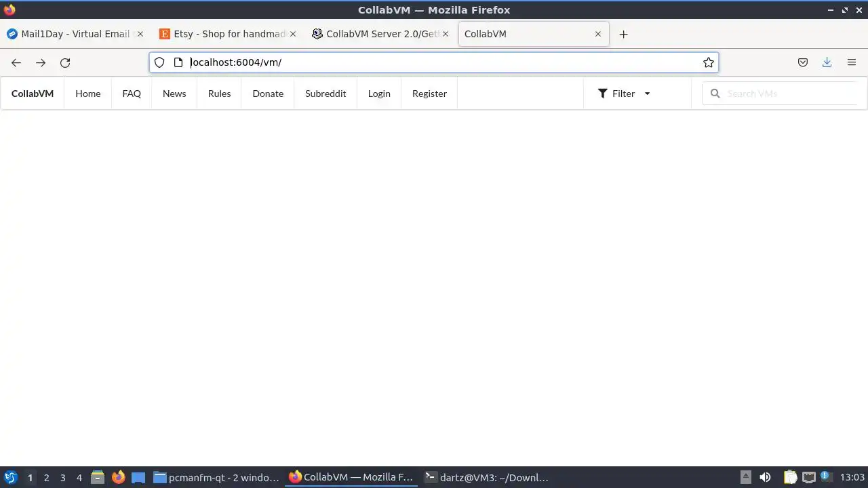The height and width of the screenshot is (488, 868).
Task: Reload the current page
Action: [65, 62]
